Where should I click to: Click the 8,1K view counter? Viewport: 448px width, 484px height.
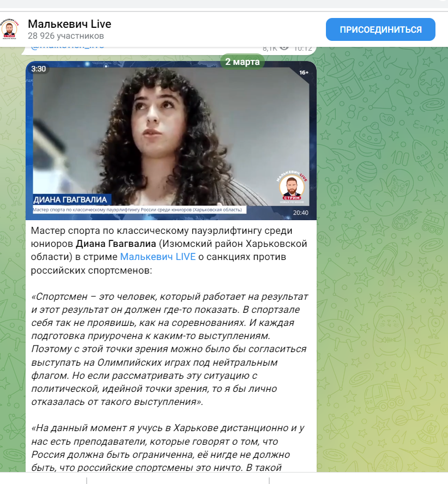click(x=270, y=49)
